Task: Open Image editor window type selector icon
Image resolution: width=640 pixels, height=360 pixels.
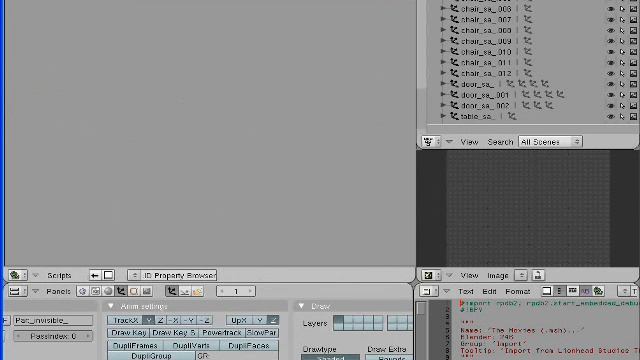Action: (x=431, y=276)
